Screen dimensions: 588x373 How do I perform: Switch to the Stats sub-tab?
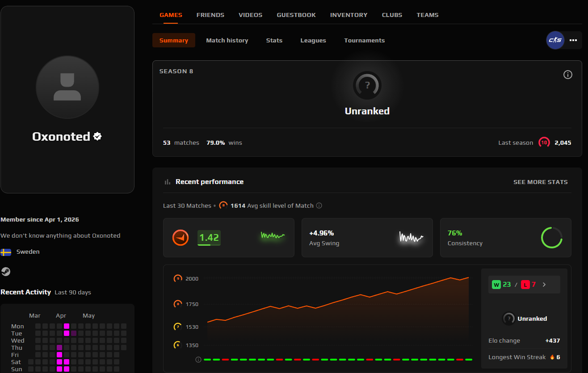[x=274, y=40]
